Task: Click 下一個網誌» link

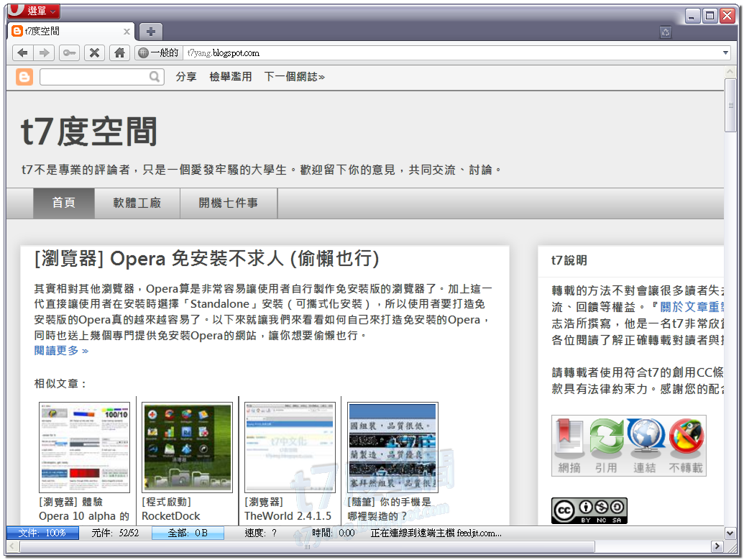Action: [294, 77]
